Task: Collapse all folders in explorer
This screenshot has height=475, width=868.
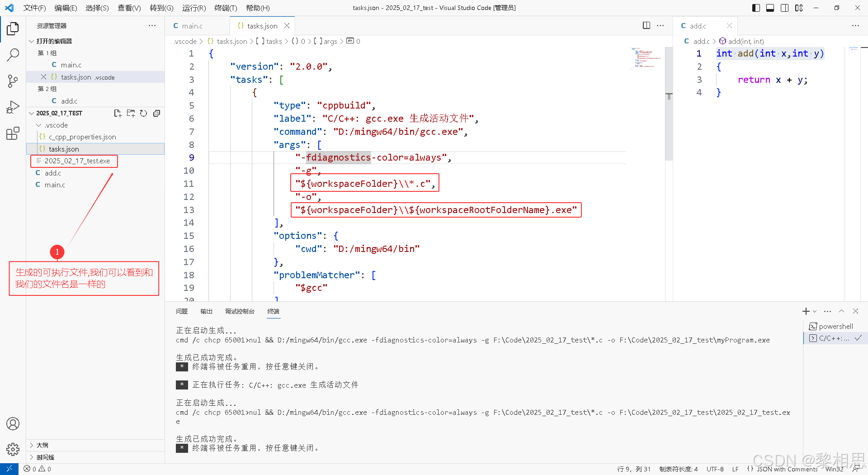Action: (156, 113)
